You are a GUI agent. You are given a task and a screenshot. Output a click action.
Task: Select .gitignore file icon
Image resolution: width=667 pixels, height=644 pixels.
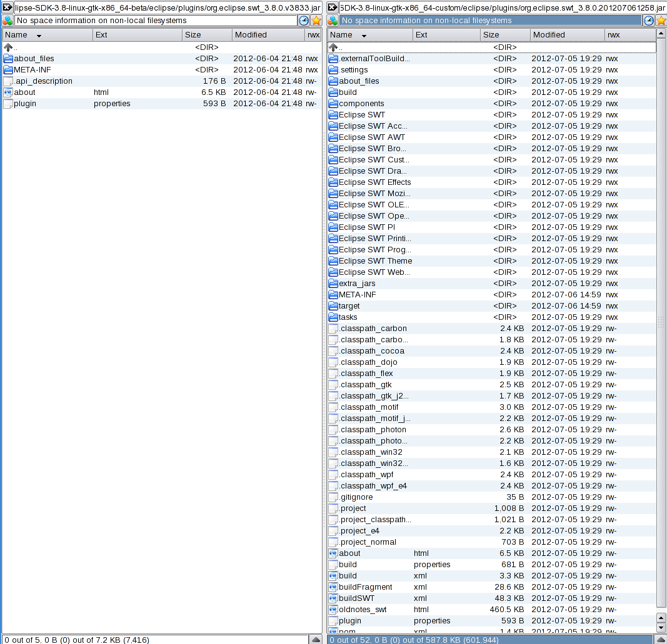click(x=334, y=497)
